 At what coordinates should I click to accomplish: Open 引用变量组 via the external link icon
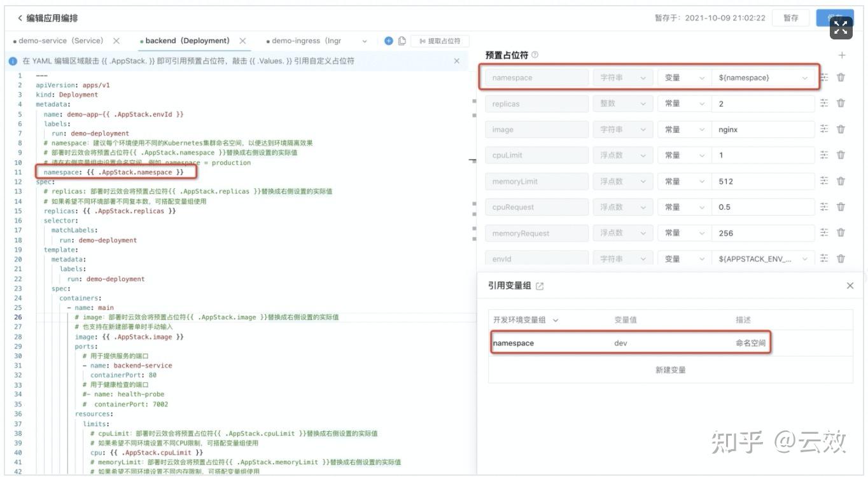[x=540, y=286]
